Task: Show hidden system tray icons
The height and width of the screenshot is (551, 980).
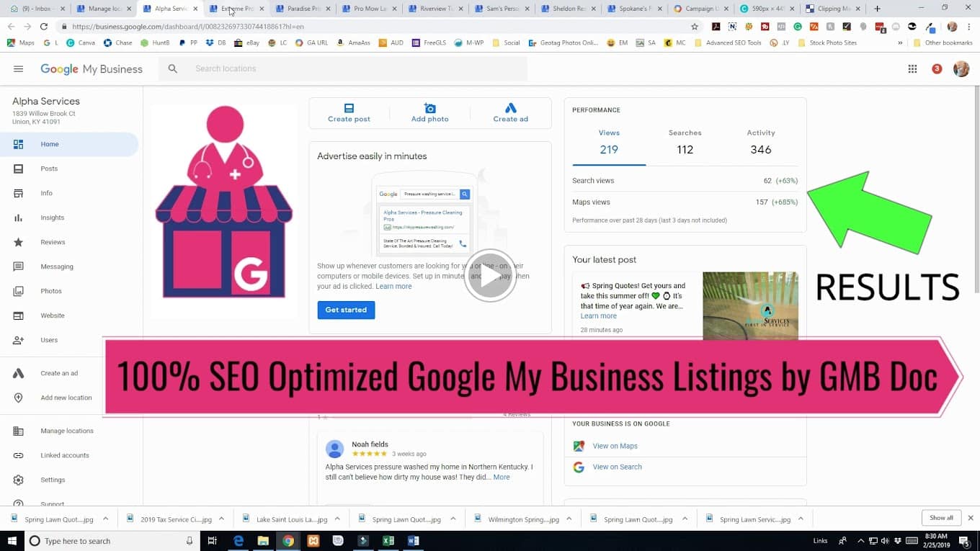Action: coord(860,541)
